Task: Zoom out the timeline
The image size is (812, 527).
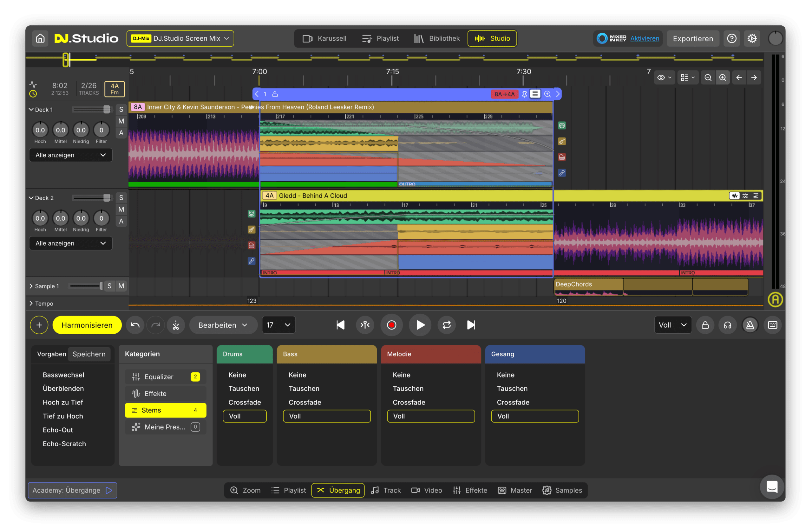Action: [708, 77]
